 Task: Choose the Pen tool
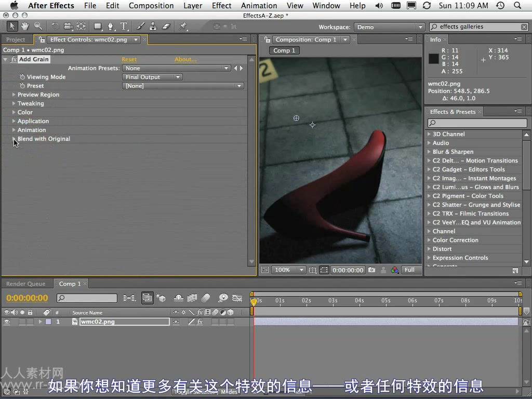coord(110,26)
